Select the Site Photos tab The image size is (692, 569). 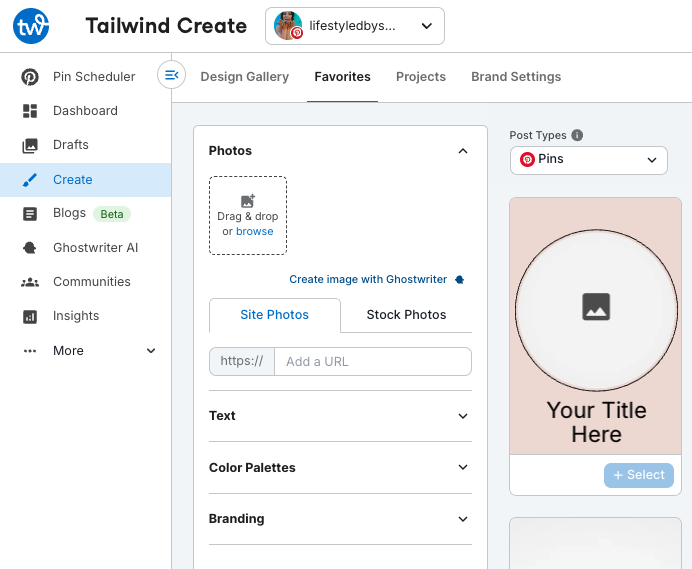pos(275,315)
